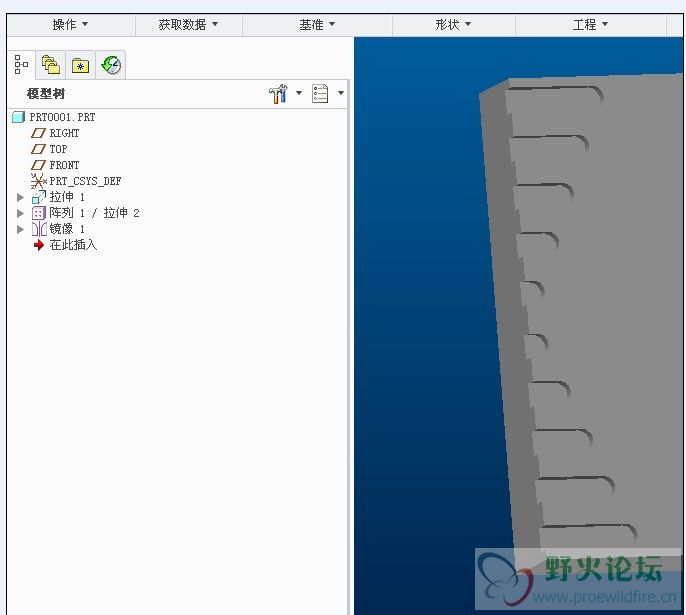Click the model tree Show list icon
The width and height of the screenshot is (686, 615).
tap(320, 94)
